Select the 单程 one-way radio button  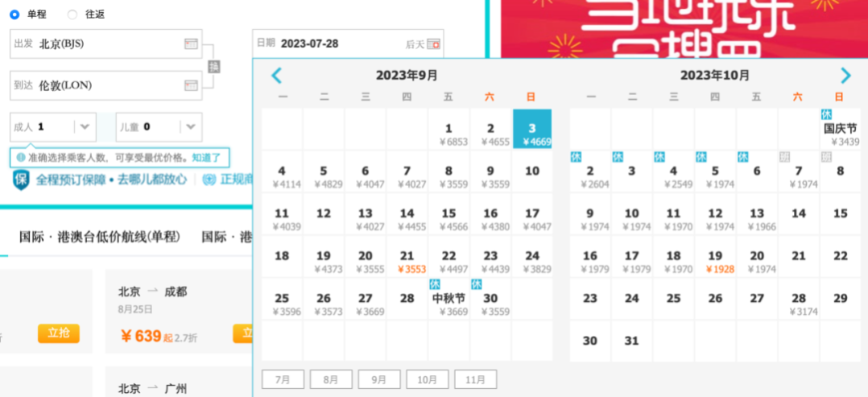[x=14, y=15]
